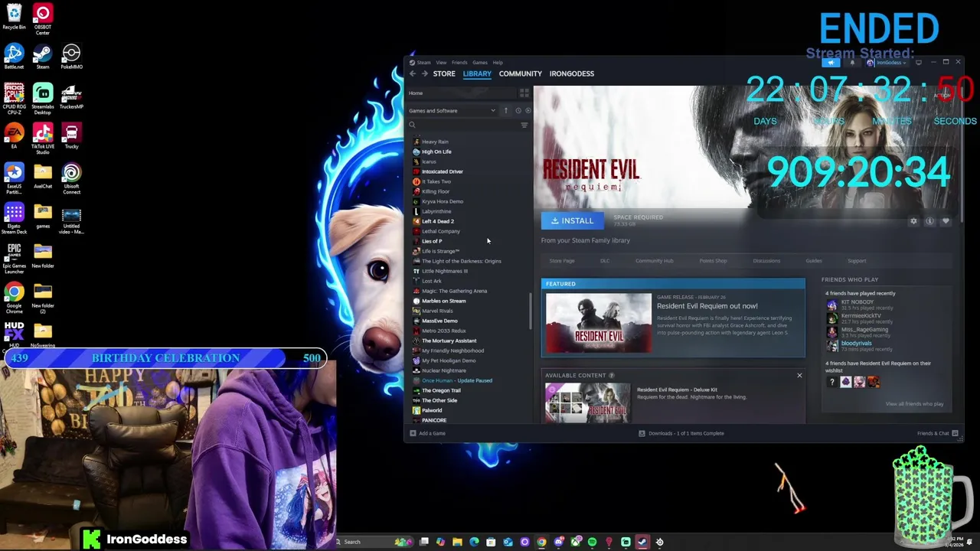The image size is (980, 551).
Task: Go to COMMUNITY tab
Action: (521, 73)
